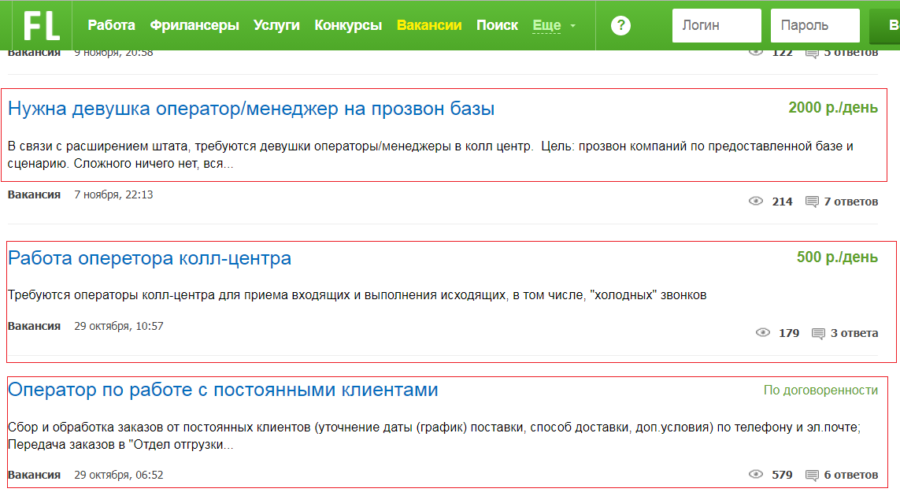The height and width of the screenshot is (496, 900).
Task: Click the date 29 октября, 06:52
Action: pos(119,475)
